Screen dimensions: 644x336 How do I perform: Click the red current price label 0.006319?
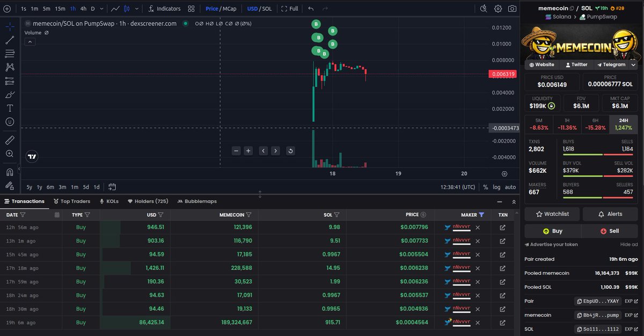pos(503,74)
